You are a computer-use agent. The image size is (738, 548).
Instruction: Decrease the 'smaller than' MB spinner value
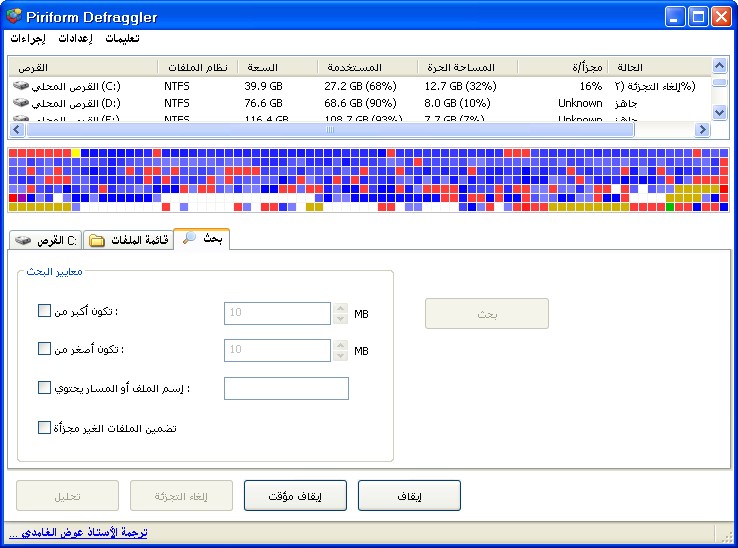click(x=340, y=356)
